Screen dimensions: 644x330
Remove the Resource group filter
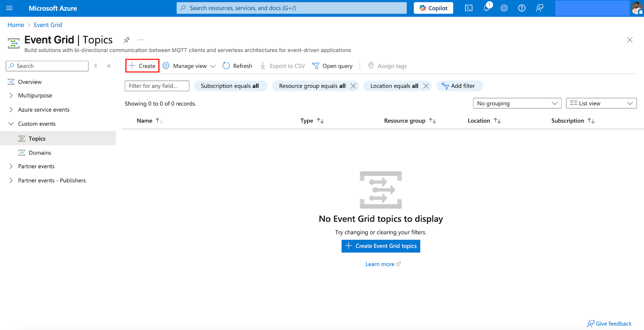353,86
